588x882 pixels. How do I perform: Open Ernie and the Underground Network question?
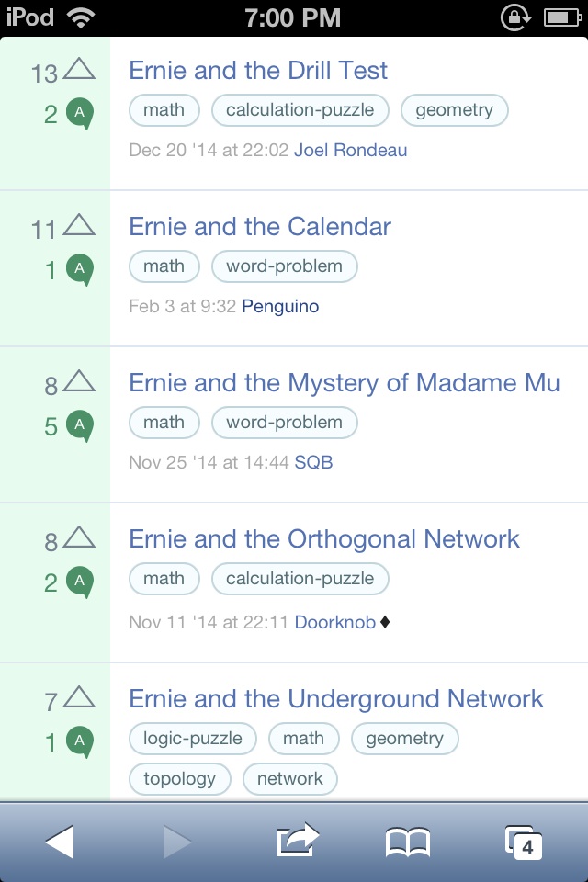[x=336, y=699]
